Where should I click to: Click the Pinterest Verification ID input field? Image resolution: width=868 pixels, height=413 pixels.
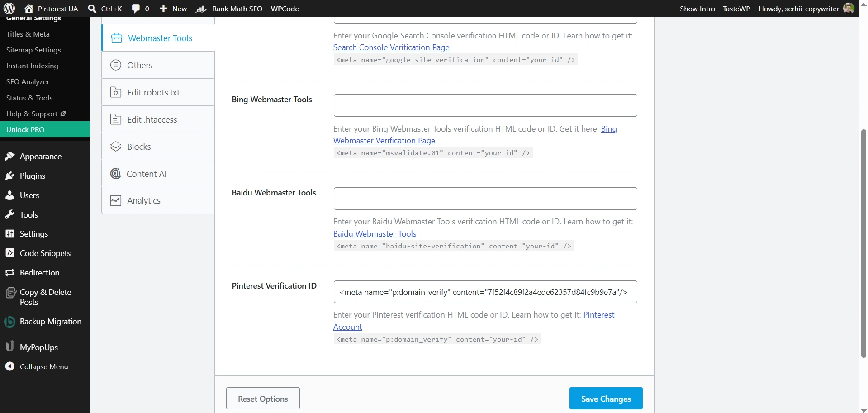485,292
